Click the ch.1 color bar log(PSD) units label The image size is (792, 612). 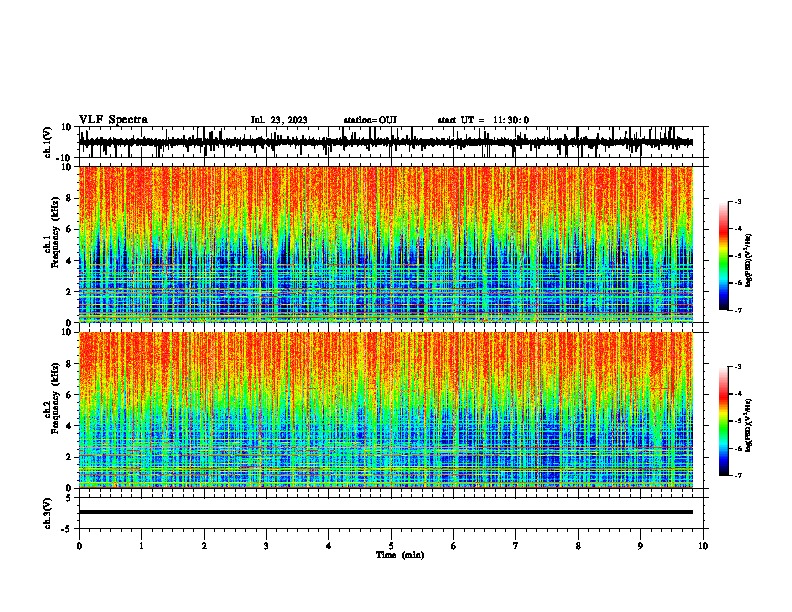point(748,260)
